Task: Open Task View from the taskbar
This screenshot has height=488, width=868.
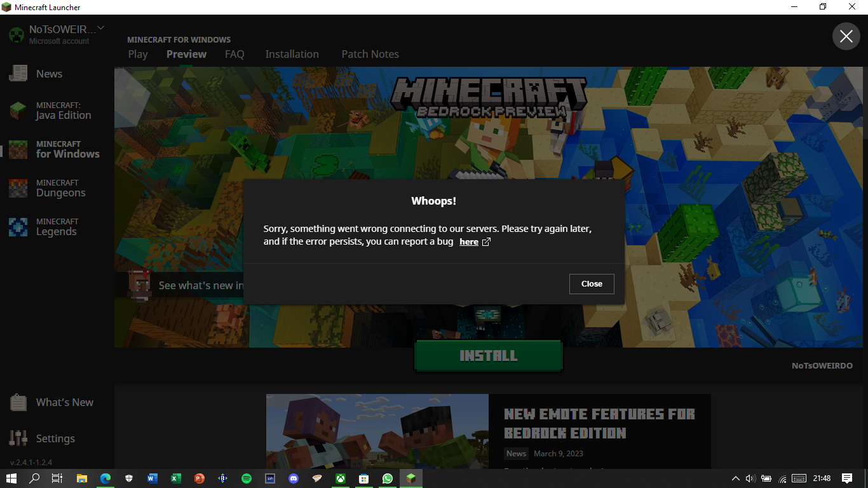Action: (x=57, y=478)
